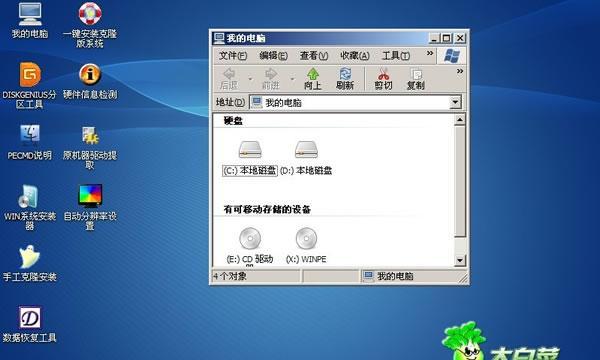Open the 后退 history dropdown arrow
600x360 pixels.
tap(251, 79)
